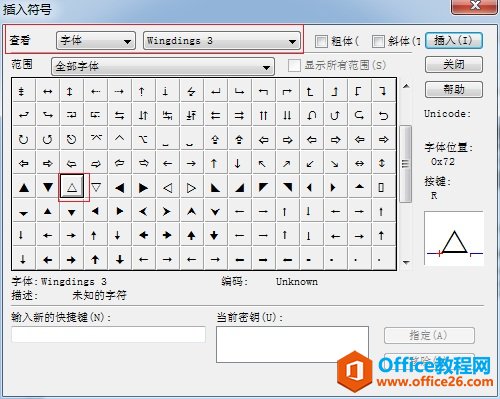Click the 插入(I) insert button
The image size is (500, 399).
pos(454,41)
